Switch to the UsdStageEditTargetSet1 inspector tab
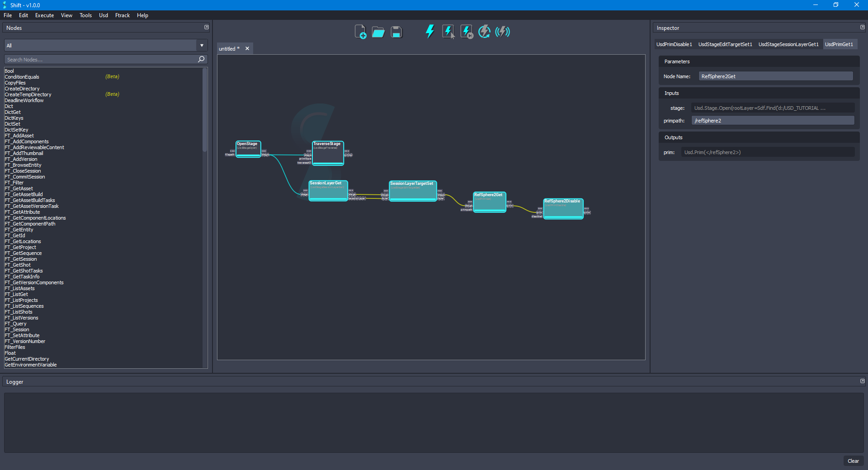This screenshot has height=470, width=868. tap(725, 44)
